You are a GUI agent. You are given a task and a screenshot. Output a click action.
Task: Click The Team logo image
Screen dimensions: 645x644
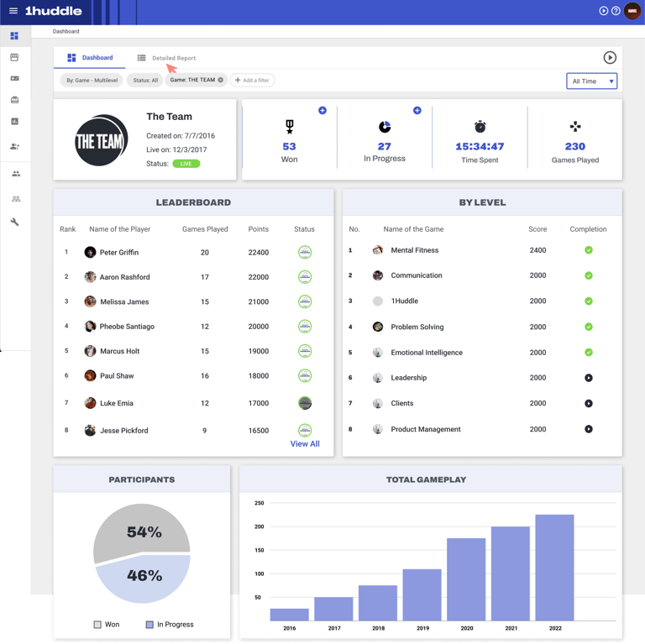pos(101,140)
